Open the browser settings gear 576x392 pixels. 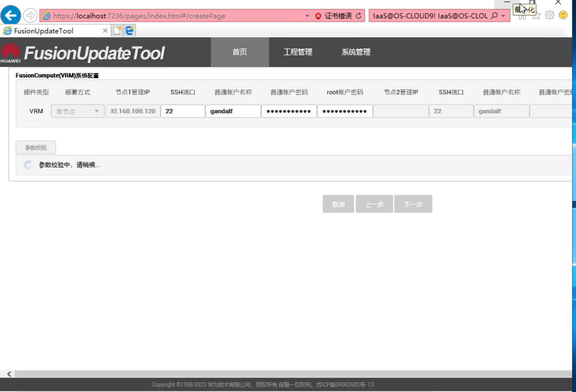click(549, 15)
